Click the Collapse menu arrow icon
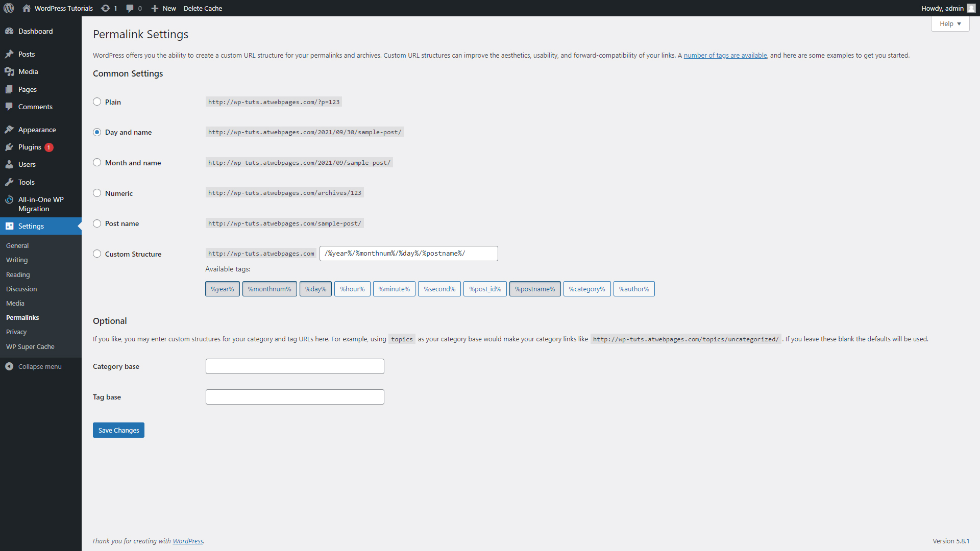 9,366
